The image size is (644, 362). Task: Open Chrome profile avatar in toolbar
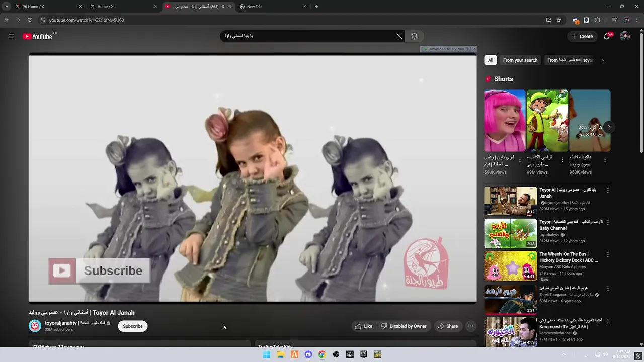click(626, 20)
